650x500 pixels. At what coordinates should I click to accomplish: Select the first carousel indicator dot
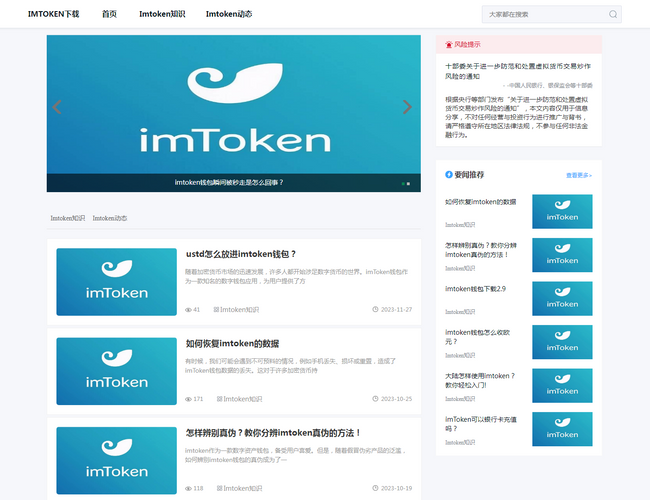[x=403, y=184]
